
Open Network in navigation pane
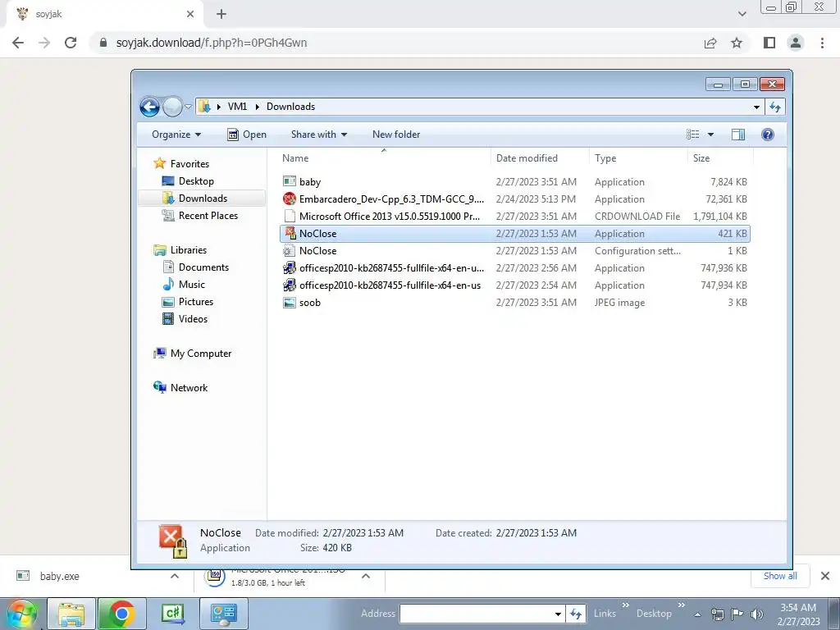[189, 388]
